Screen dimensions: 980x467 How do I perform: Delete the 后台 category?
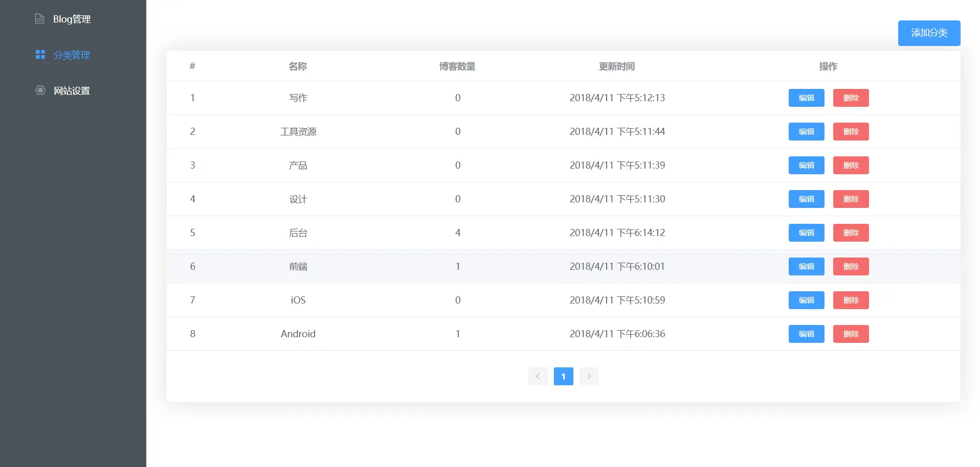851,232
